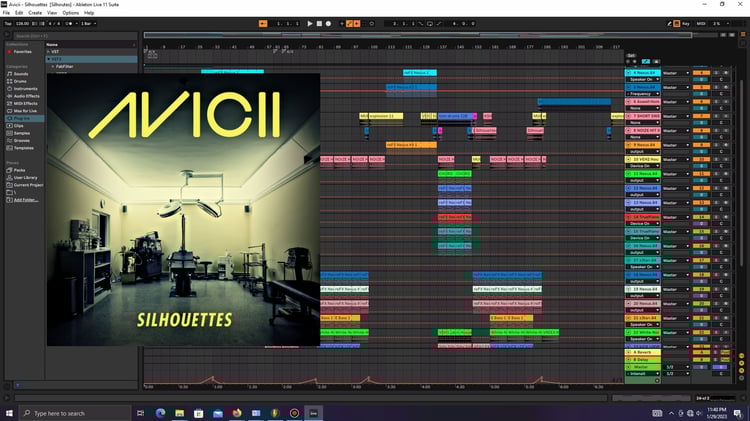Image resolution: width=750 pixels, height=421 pixels.
Task: Click the Arrangement Record button
Action: [x=328, y=23]
